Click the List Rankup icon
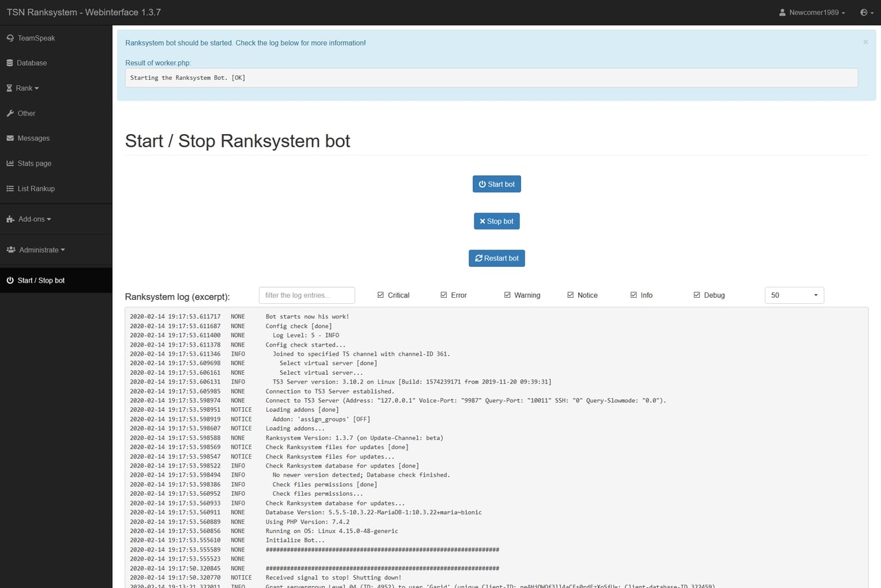The image size is (881, 588). (10, 188)
